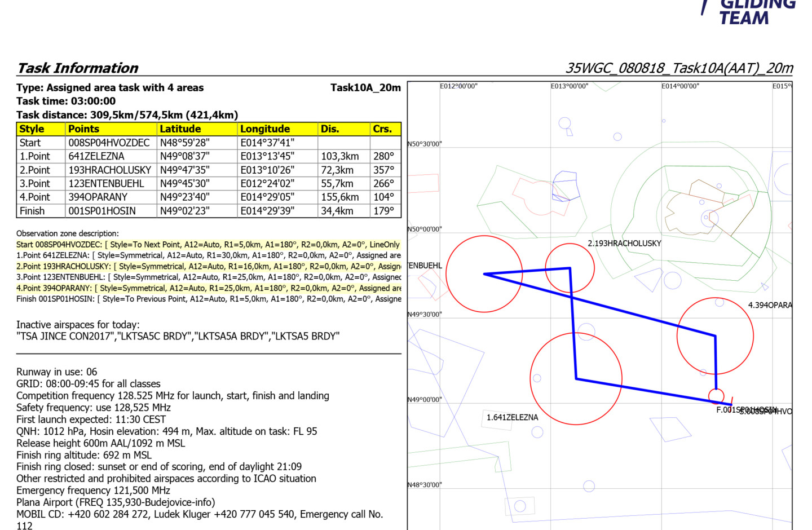Click the 155,6km distance cell
The height and width of the screenshot is (530, 812).
(339, 197)
